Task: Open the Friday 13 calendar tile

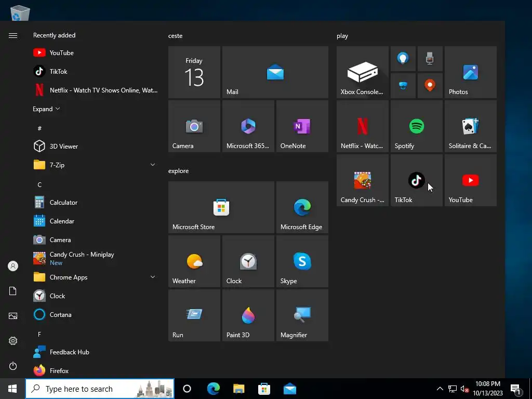Action: 194,72
